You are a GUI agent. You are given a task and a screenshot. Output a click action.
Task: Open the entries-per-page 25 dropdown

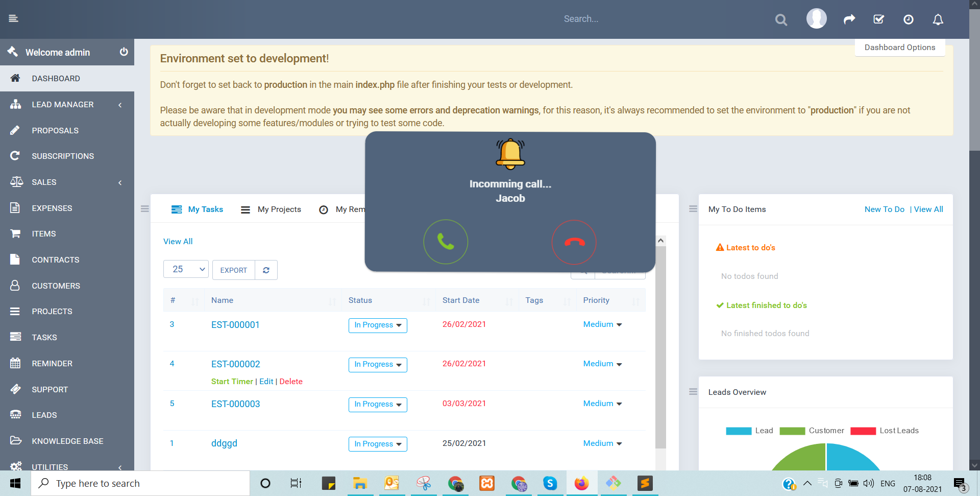click(185, 269)
